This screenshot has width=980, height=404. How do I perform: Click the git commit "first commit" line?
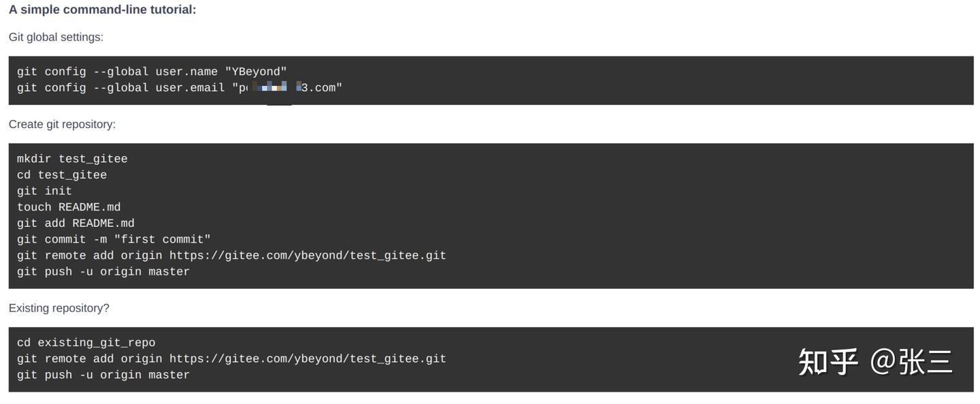pyautogui.click(x=114, y=240)
